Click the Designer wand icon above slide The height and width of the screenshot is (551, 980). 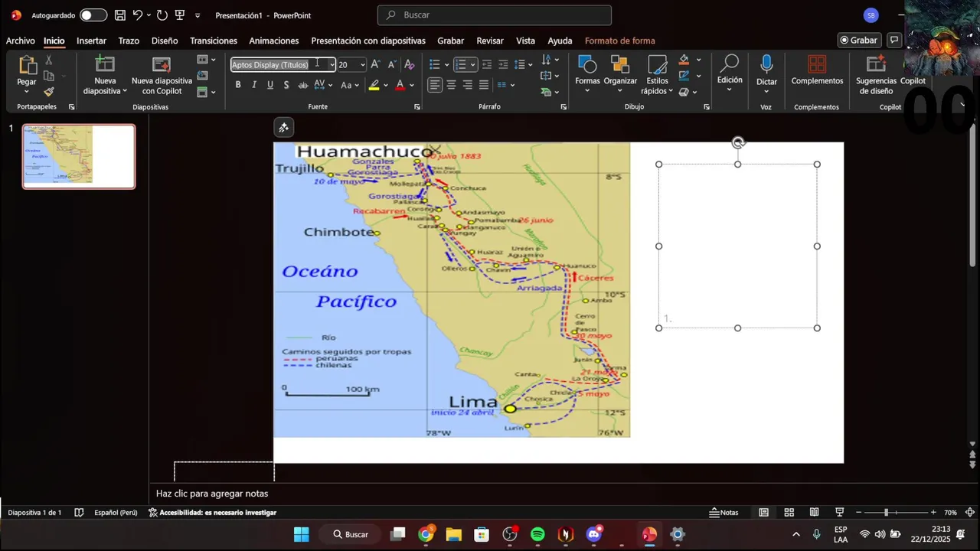[x=283, y=128]
